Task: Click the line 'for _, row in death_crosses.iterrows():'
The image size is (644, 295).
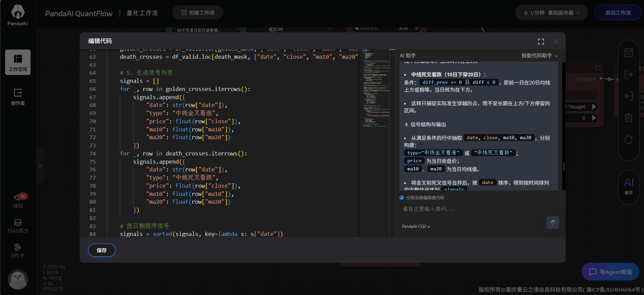Action: [x=184, y=153]
